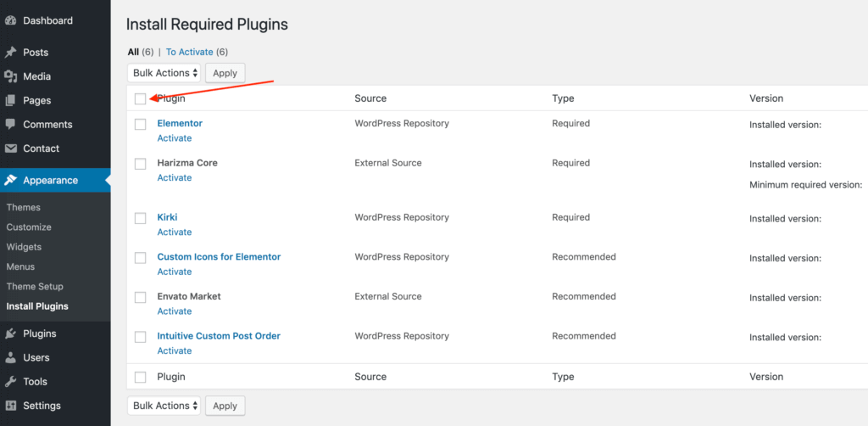The width and height of the screenshot is (868, 426).
Task: Check the Elementor plugin checkbox
Action: pyautogui.click(x=141, y=124)
